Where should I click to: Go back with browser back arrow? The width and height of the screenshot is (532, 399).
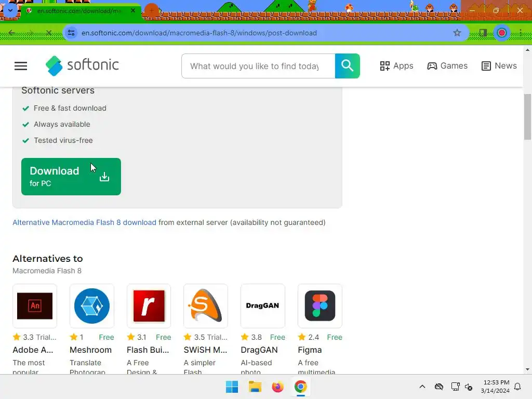coord(12,33)
